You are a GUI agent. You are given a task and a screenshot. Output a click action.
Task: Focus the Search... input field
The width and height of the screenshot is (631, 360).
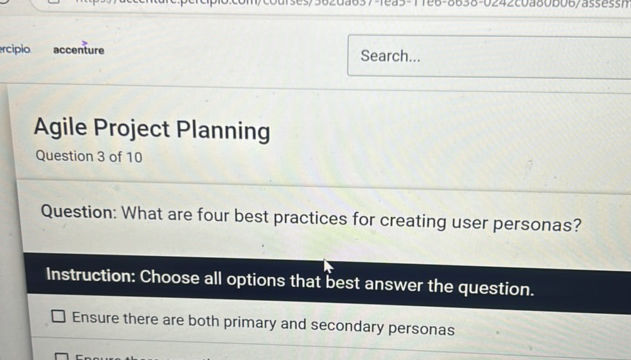coord(489,57)
